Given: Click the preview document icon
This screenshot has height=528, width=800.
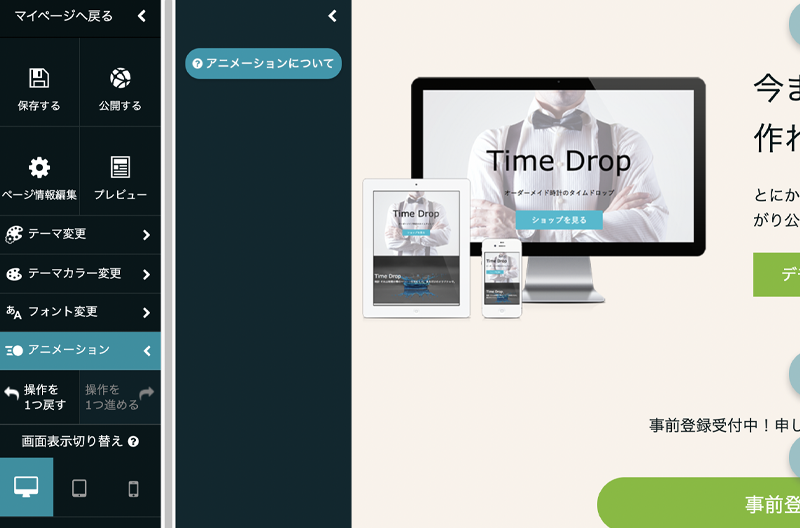Looking at the screenshot, I should coord(120,167).
